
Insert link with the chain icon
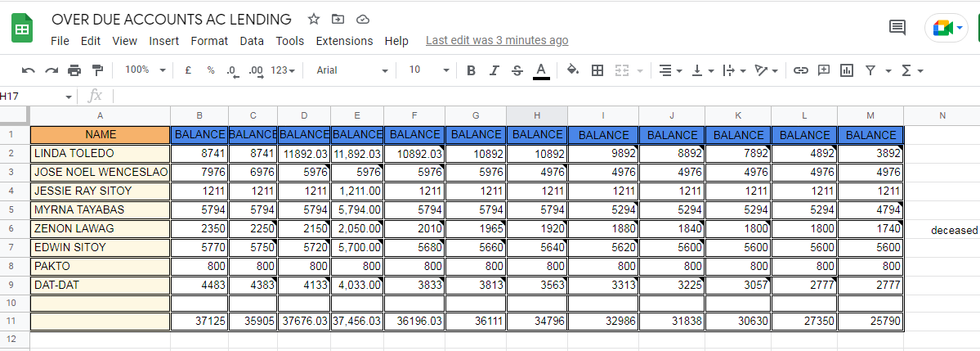point(801,70)
